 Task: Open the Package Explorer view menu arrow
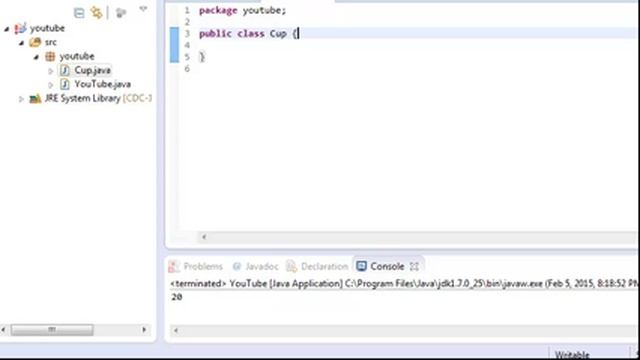(143, 9)
